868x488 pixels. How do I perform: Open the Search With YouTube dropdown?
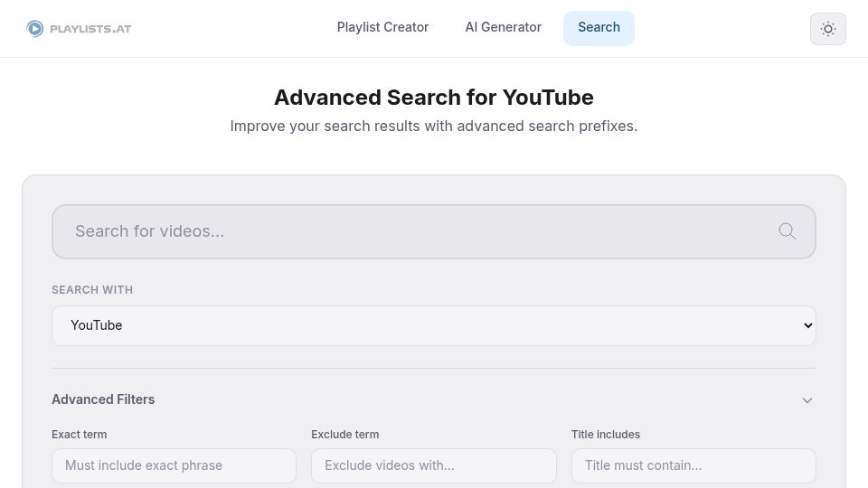pos(433,325)
